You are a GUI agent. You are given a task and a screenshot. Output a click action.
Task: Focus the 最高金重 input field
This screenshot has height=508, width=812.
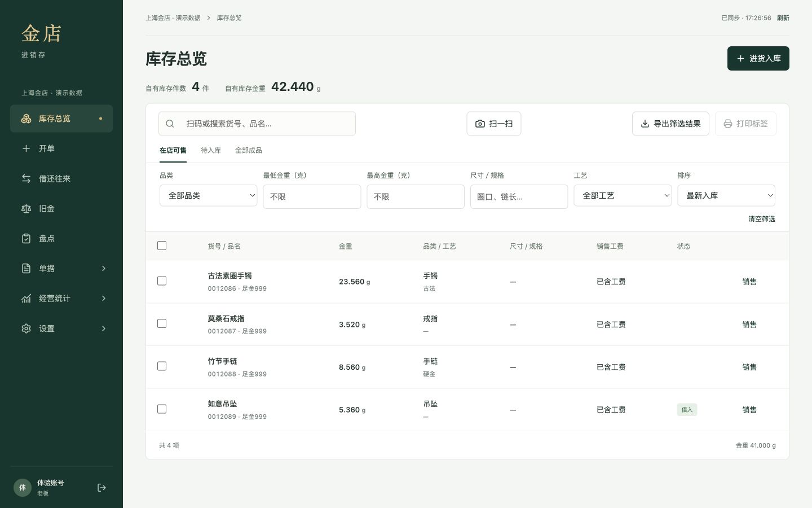[x=416, y=196]
